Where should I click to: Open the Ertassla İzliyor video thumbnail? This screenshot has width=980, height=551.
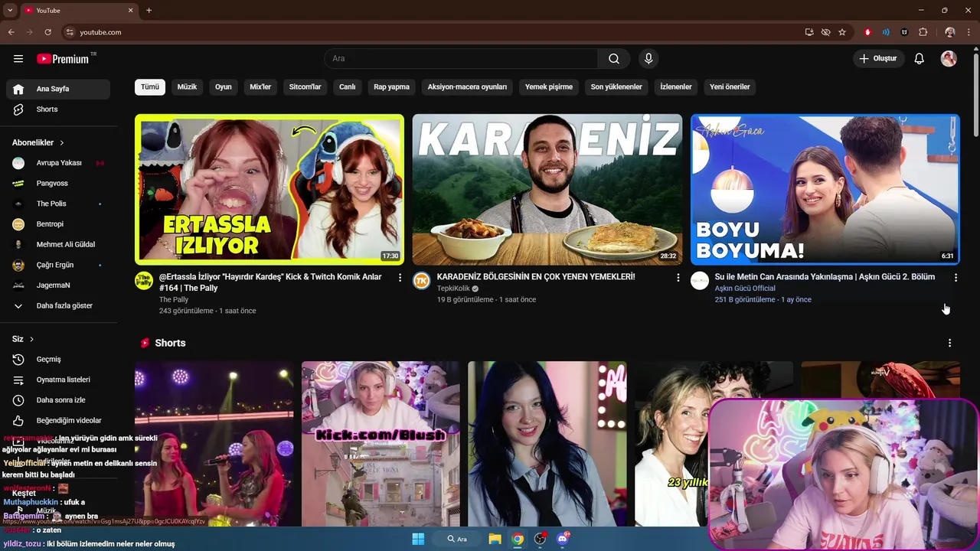coord(269,189)
